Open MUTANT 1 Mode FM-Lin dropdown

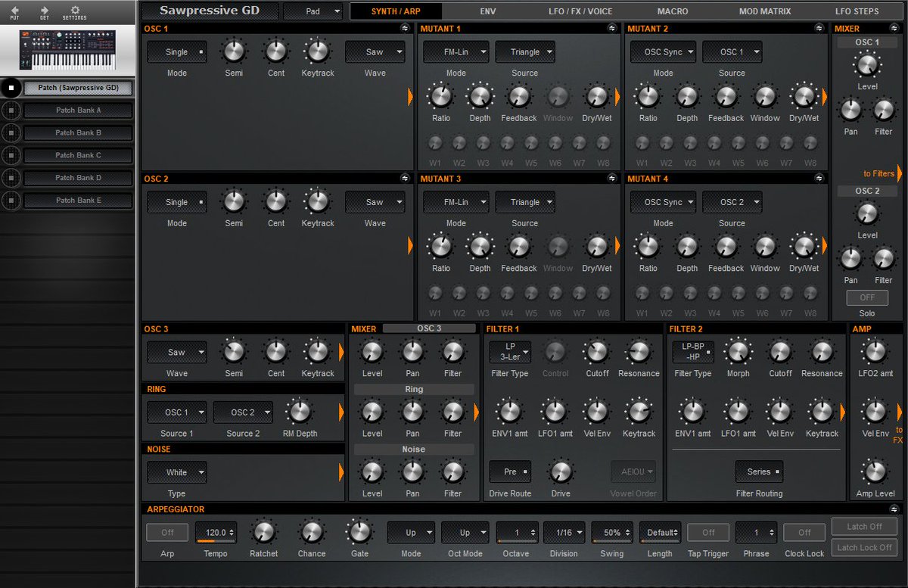[456, 52]
